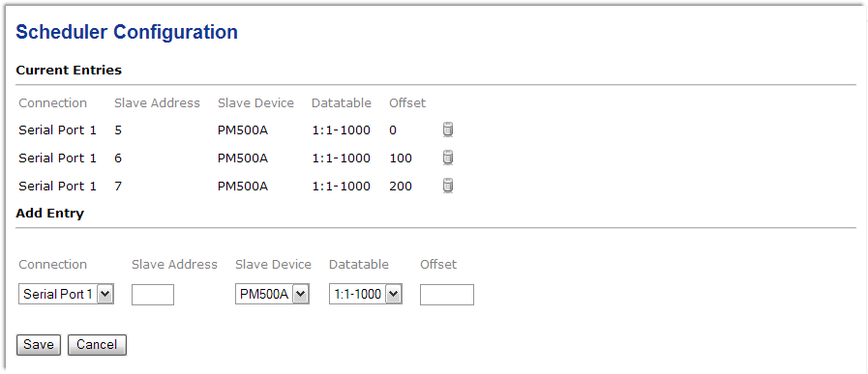Click slave address 7 in the entries table

(x=118, y=186)
